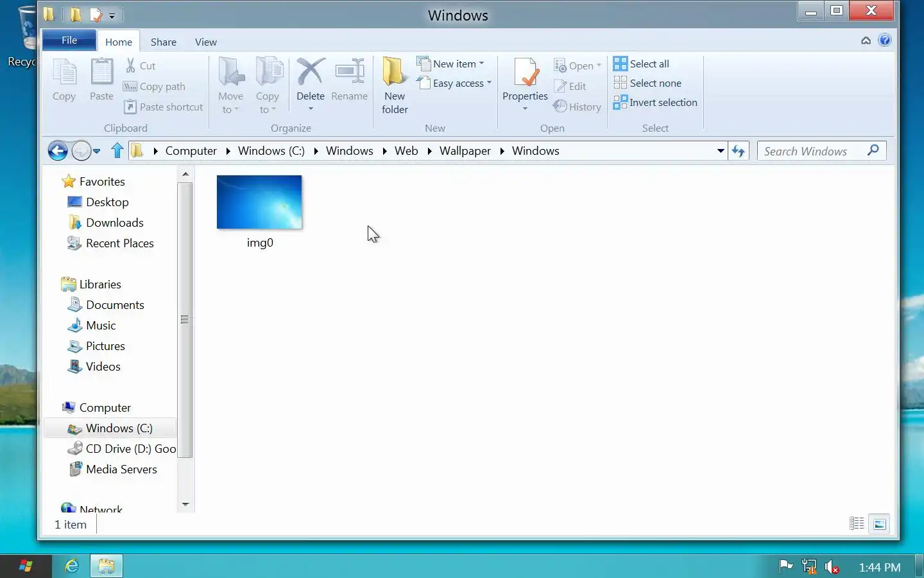Viewport: 924px width, 578px height.
Task: Refresh the folder view
Action: click(x=739, y=152)
